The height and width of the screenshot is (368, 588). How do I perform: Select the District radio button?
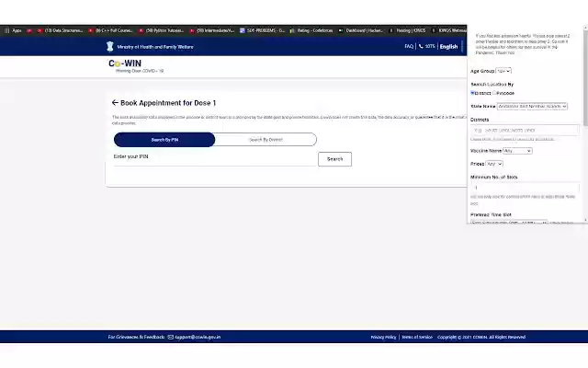pyautogui.click(x=472, y=93)
